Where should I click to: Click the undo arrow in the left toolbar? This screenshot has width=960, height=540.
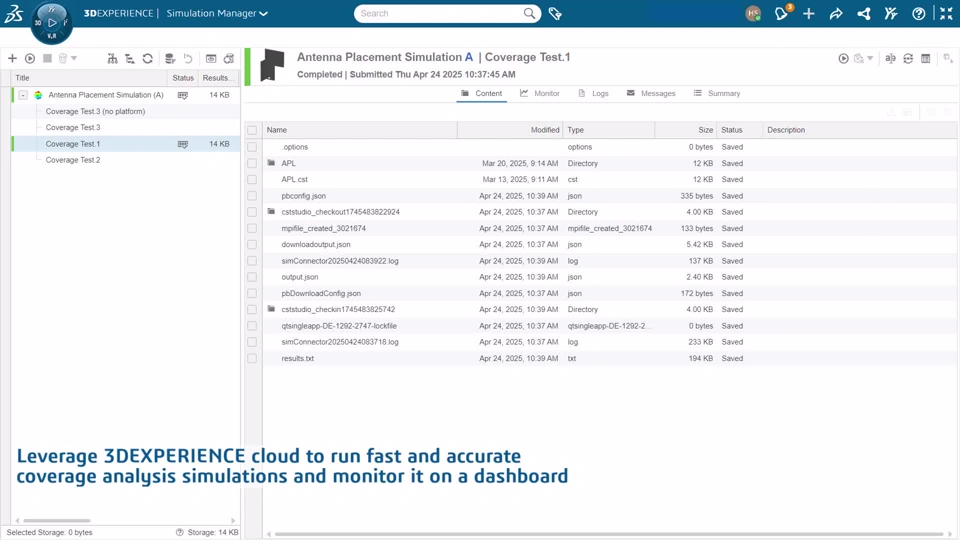188,58
